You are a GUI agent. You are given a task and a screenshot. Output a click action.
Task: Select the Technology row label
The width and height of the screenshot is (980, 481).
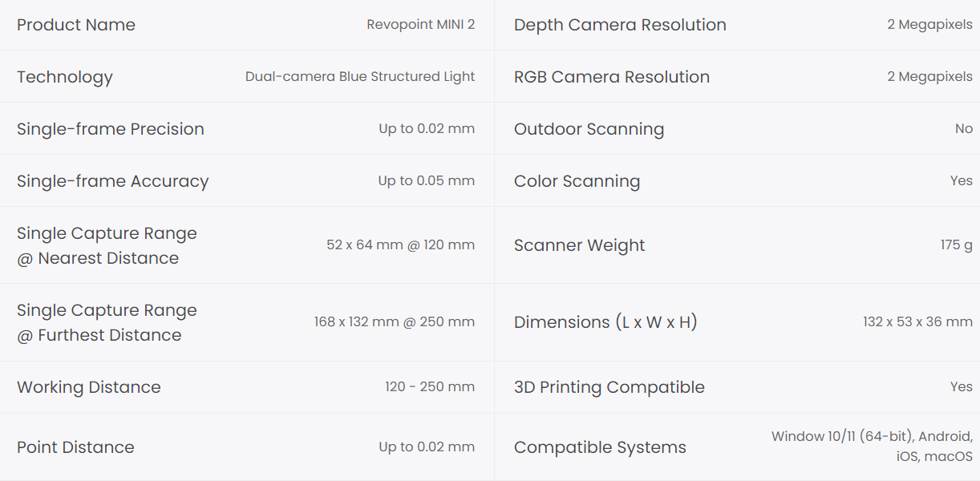click(x=65, y=77)
